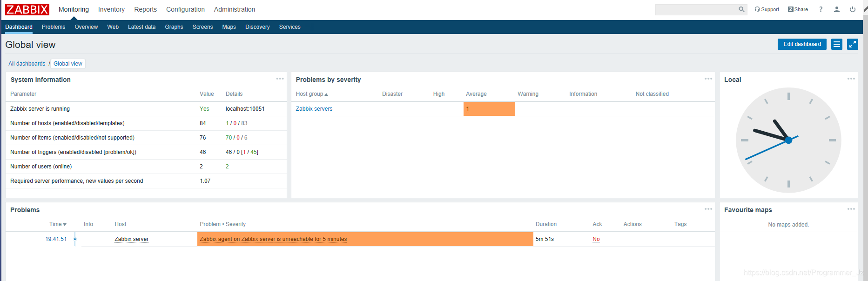Click the No maps added text
This screenshot has width=868, height=281.
click(x=788, y=225)
